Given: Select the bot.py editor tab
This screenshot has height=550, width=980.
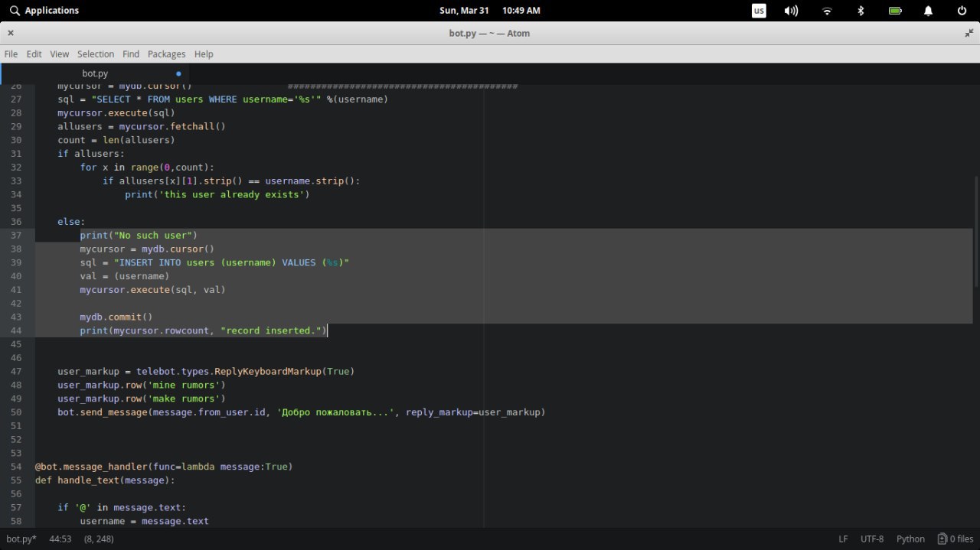Looking at the screenshot, I should pos(96,73).
